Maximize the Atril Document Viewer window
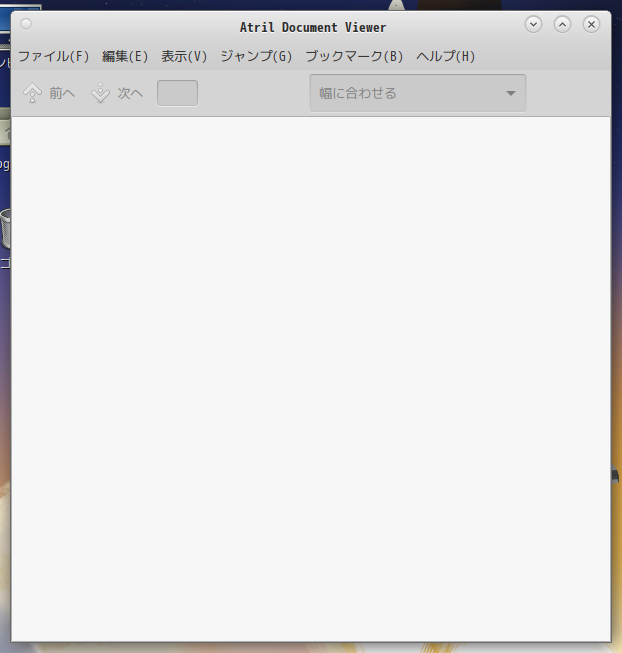Screen dimensions: 622x653 tap(562, 24)
